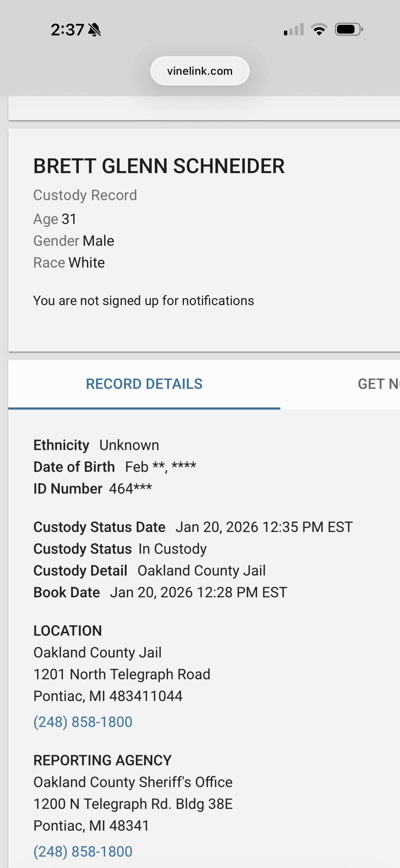Tap the battery indicator icon
Viewport: 400px width, 868px height.
coord(349,30)
